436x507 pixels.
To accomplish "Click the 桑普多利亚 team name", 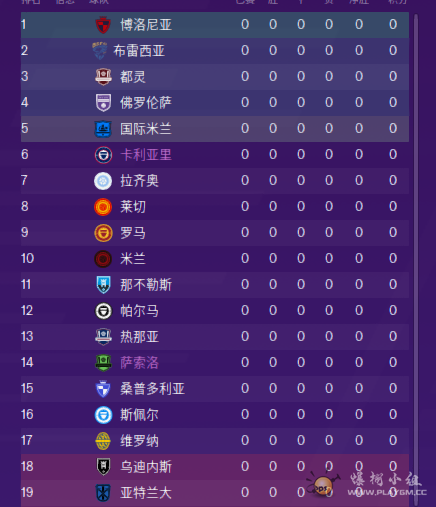I will (x=152, y=389).
